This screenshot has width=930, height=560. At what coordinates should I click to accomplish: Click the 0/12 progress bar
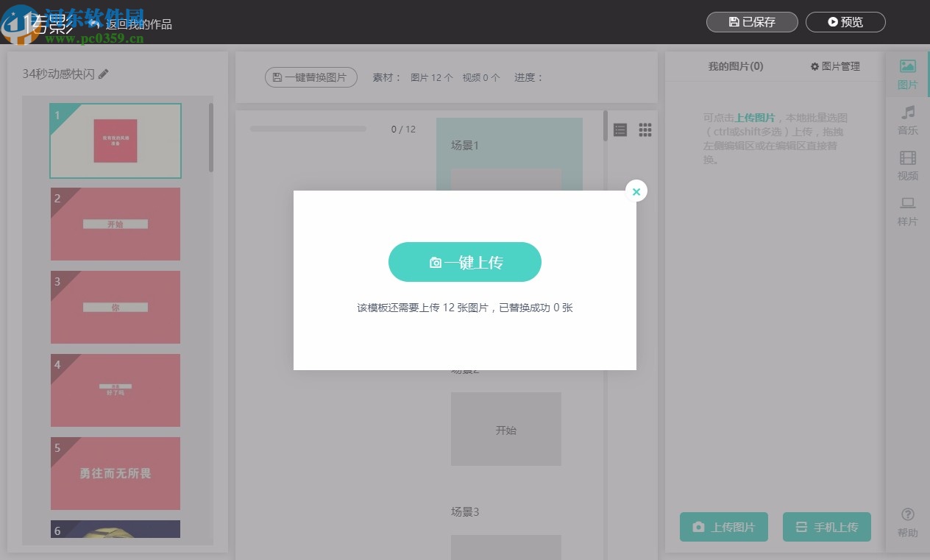[x=308, y=128]
